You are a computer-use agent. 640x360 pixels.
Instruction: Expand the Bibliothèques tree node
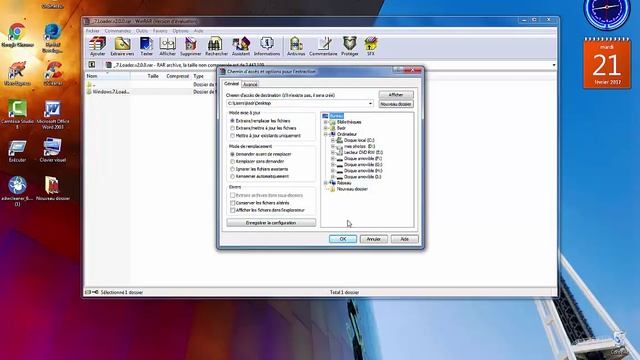pos(326,122)
